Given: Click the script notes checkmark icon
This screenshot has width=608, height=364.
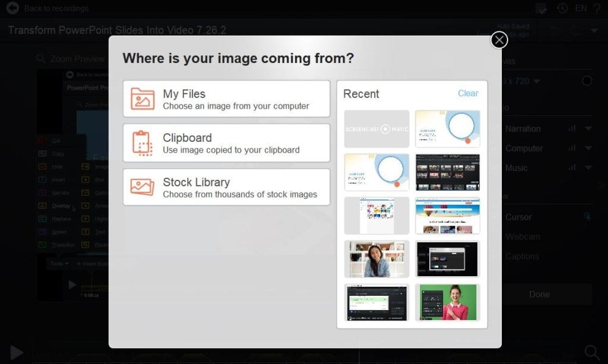Looking at the screenshot, I should pyautogui.click(x=540, y=8).
